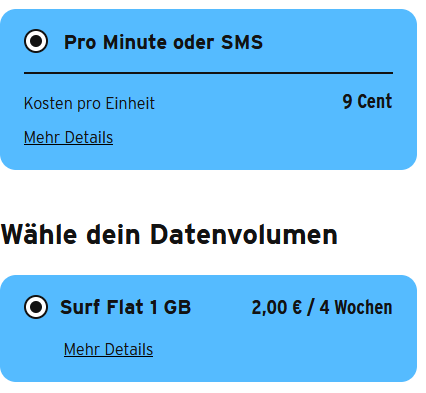Select the Surf Flat 1 GB radio button

point(36,307)
